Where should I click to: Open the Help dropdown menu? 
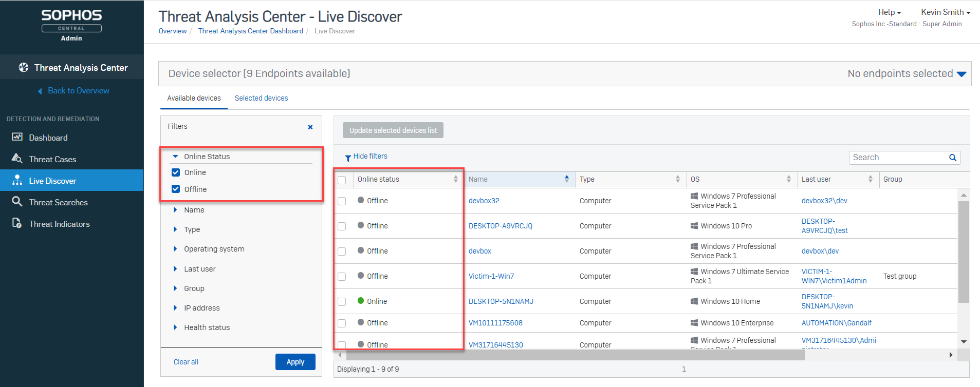[x=890, y=12]
